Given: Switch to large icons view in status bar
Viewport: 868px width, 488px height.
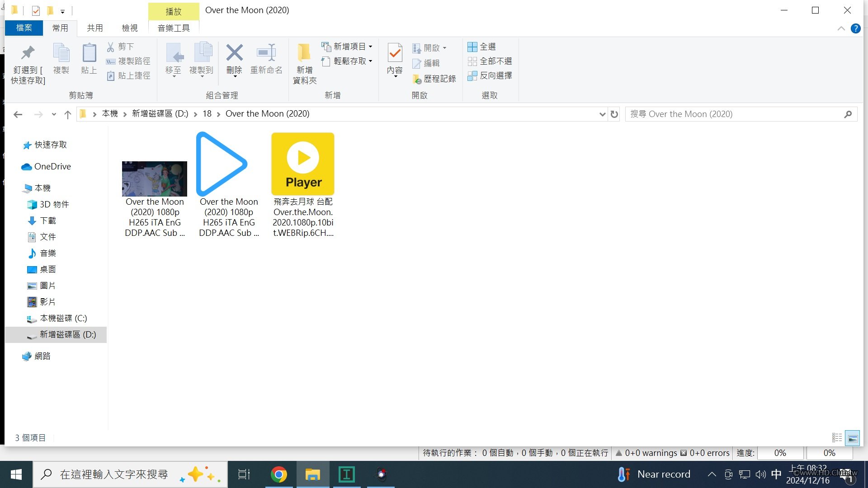Looking at the screenshot, I should pos(852,438).
